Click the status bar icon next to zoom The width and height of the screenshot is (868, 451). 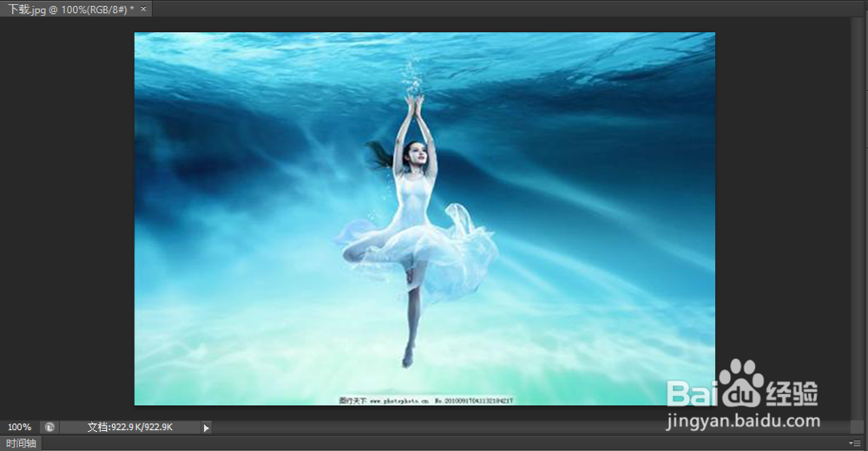tap(49, 428)
